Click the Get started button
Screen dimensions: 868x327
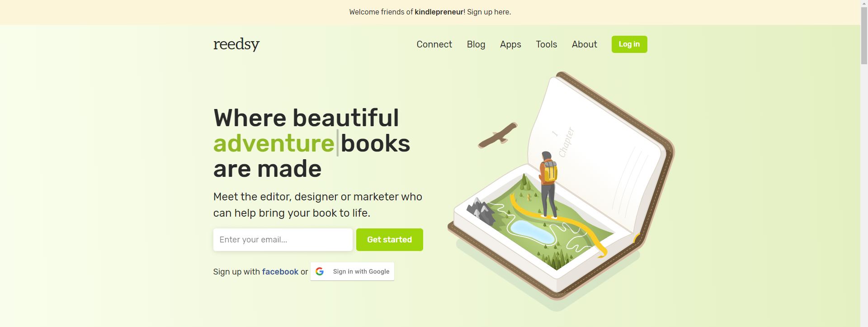[x=390, y=240]
